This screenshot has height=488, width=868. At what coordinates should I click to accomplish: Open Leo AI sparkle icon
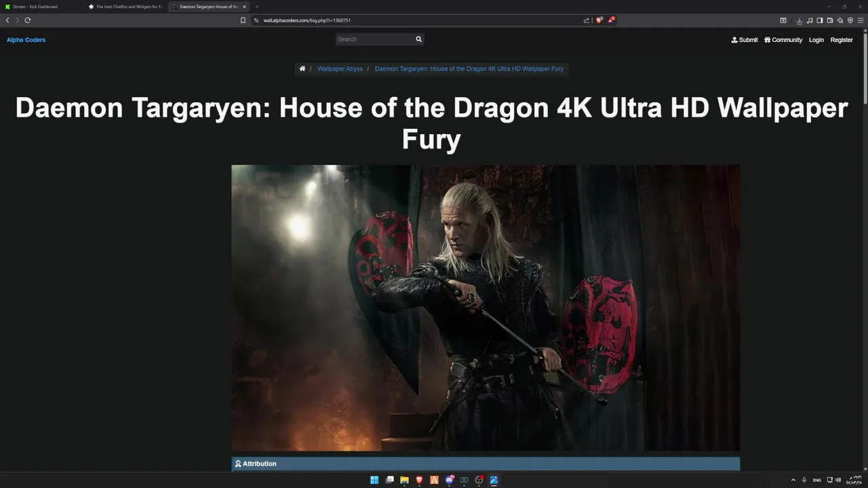[840, 20]
